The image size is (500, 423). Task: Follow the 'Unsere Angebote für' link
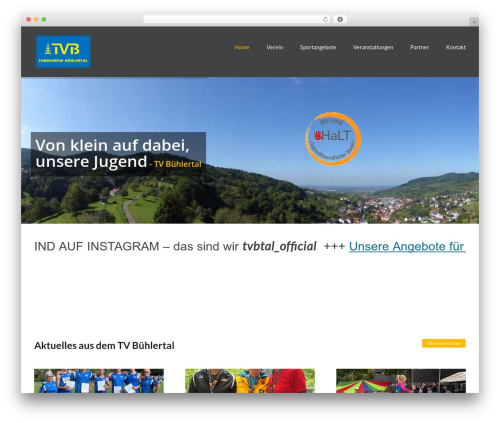(407, 246)
